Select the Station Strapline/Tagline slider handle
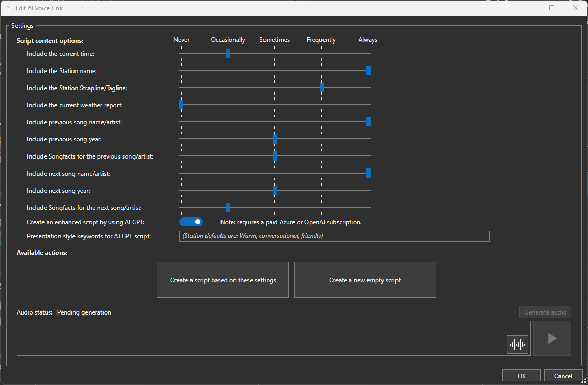The width and height of the screenshot is (588, 385). coord(322,88)
